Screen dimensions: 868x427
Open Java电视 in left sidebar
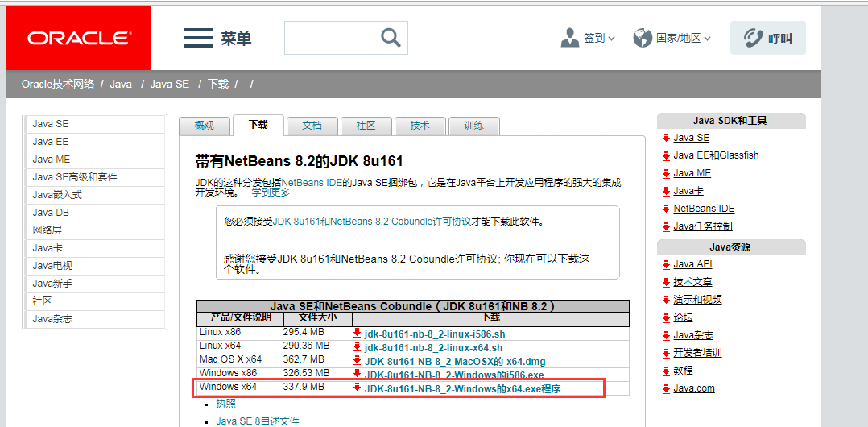coord(95,266)
